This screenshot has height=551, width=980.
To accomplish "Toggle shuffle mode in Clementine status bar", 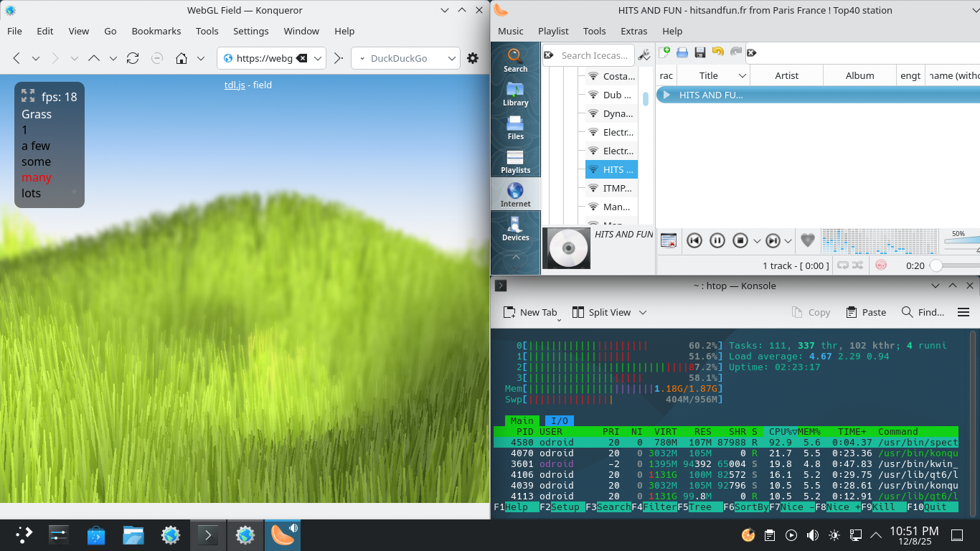I will pyautogui.click(x=857, y=265).
